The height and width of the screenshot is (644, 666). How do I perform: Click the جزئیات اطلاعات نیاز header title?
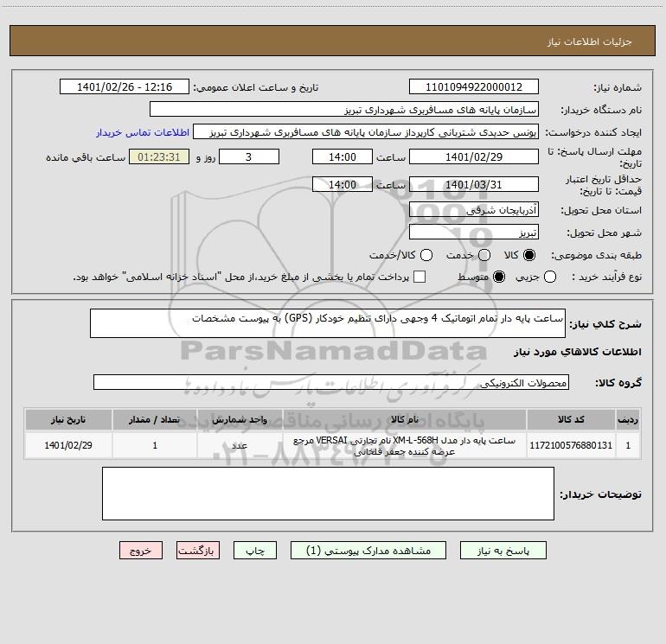(590, 41)
